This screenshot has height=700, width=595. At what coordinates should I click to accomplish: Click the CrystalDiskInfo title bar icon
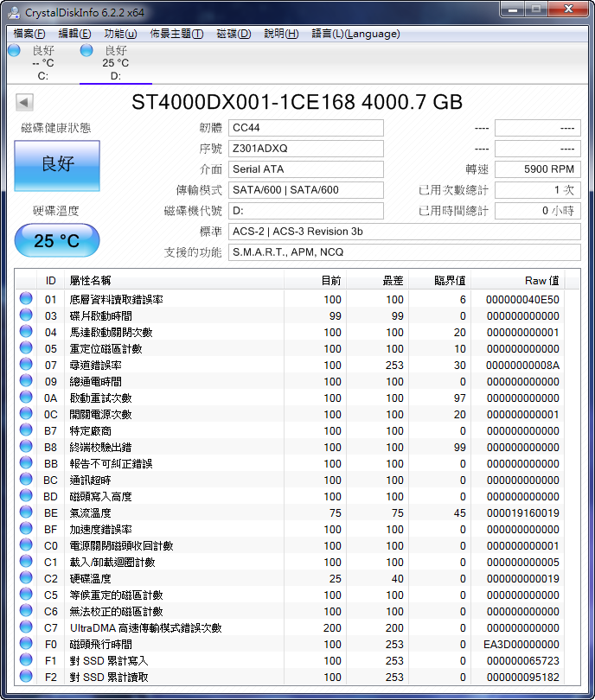(14, 12)
